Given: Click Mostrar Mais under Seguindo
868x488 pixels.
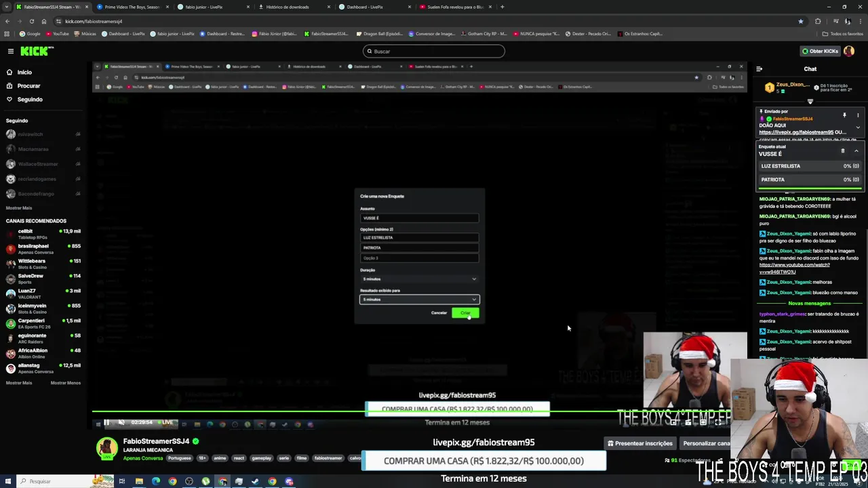Looking at the screenshot, I should point(19,208).
